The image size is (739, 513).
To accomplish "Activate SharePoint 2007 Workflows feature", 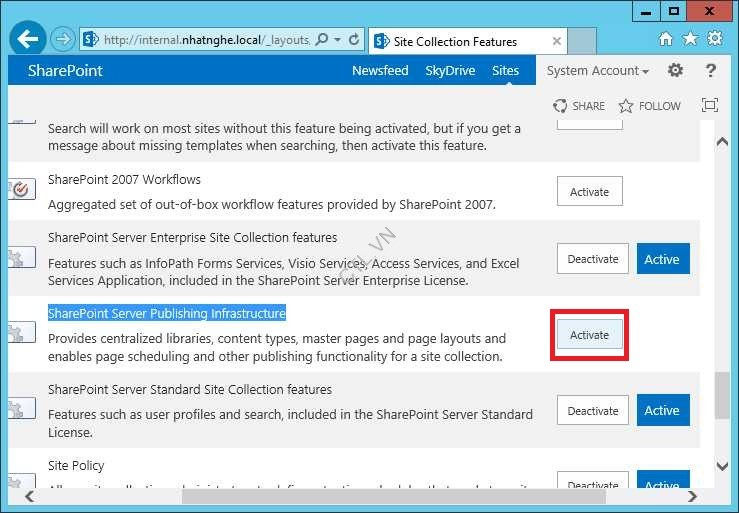I will (x=590, y=191).
